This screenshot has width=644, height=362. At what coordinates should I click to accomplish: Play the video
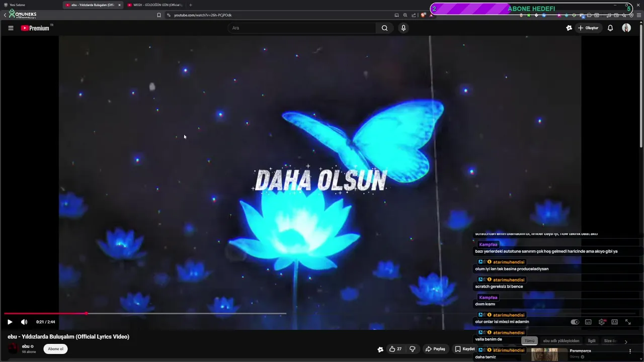(x=10, y=322)
